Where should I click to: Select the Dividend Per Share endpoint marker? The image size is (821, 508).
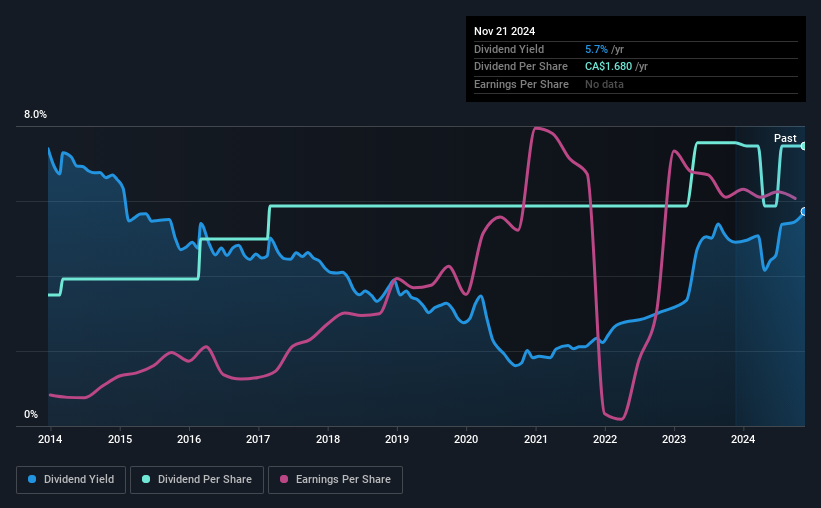tap(804, 146)
